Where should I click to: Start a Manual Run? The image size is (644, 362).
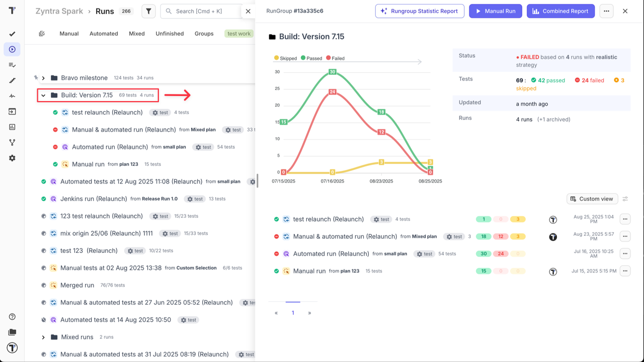pyautogui.click(x=495, y=11)
